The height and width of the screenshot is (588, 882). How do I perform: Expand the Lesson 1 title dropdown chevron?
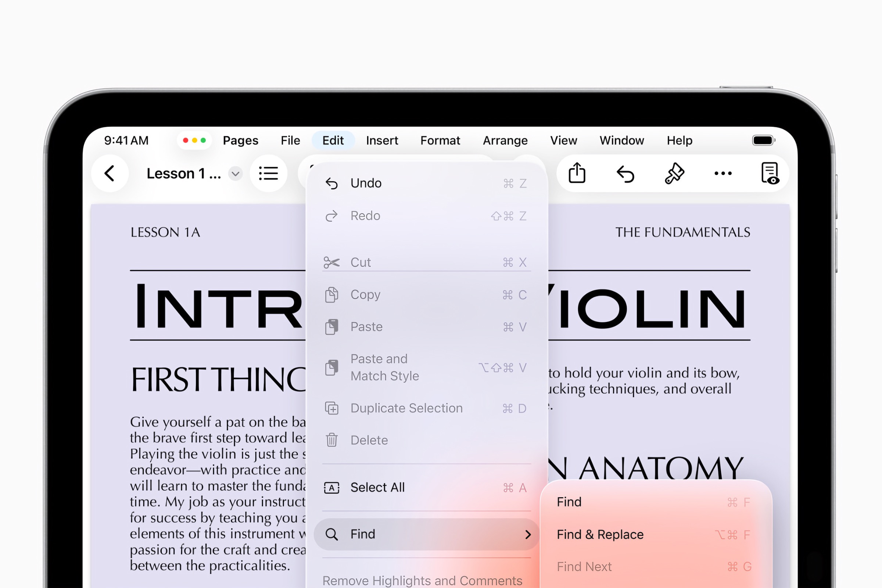coord(236,174)
